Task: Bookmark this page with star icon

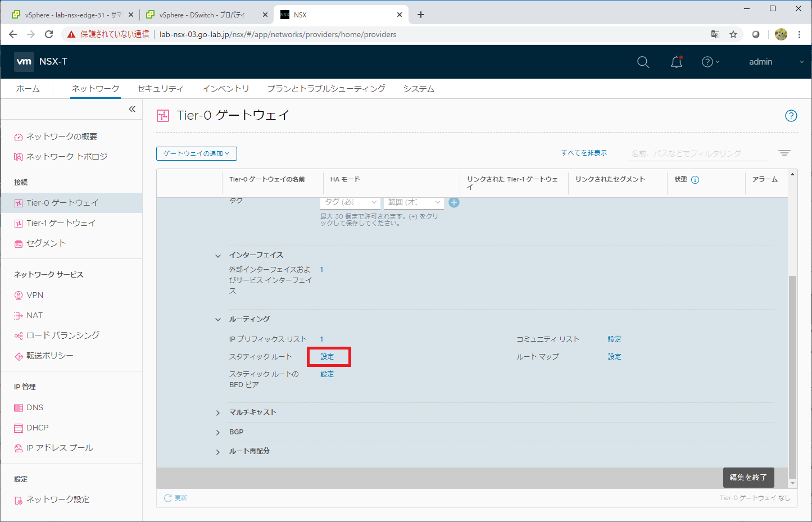Action: (x=733, y=34)
